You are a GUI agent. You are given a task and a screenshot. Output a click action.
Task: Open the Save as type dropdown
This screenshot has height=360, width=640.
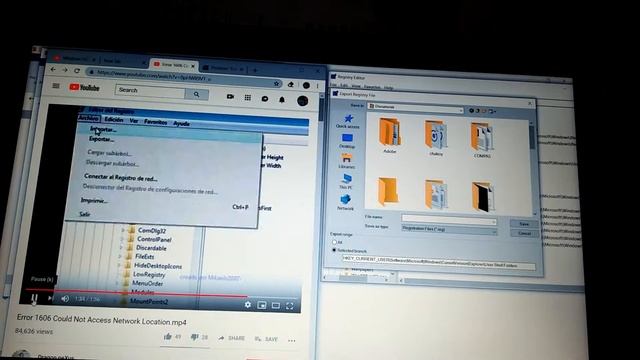tap(449, 229)
